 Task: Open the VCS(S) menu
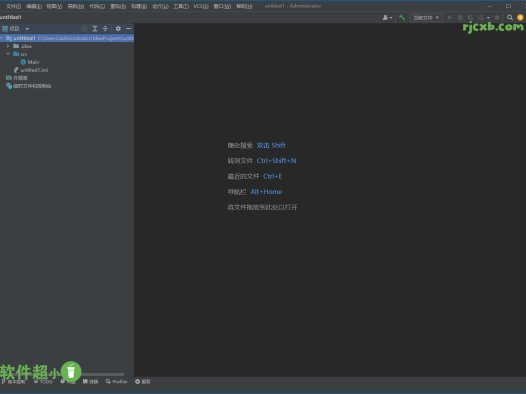pos(201,6)
